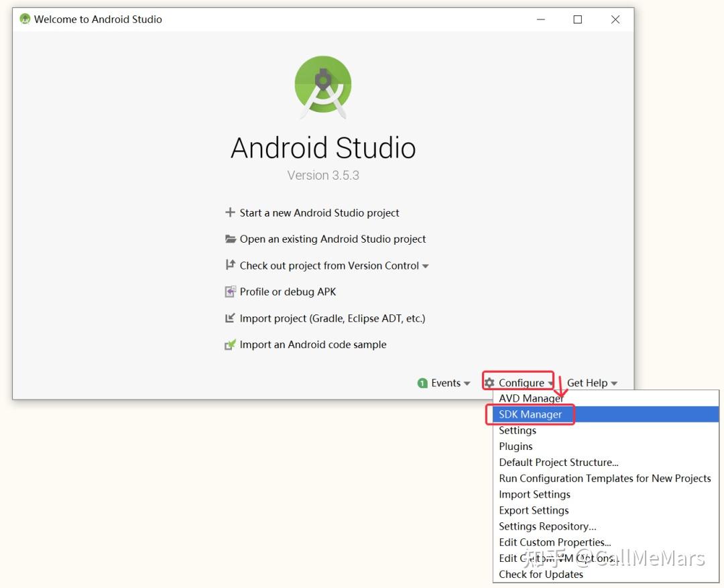Choose Export Settings menu entry

point(606,510)
